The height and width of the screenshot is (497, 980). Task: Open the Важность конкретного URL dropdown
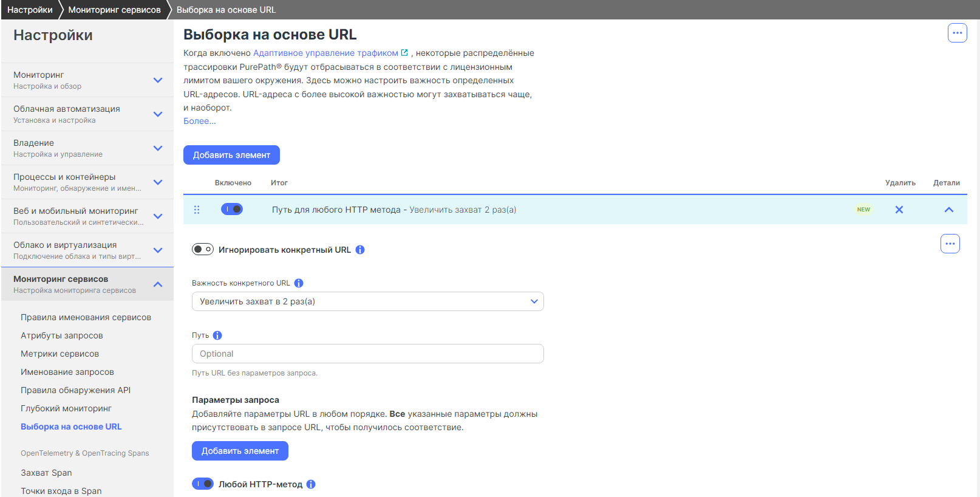coord(367,301)
